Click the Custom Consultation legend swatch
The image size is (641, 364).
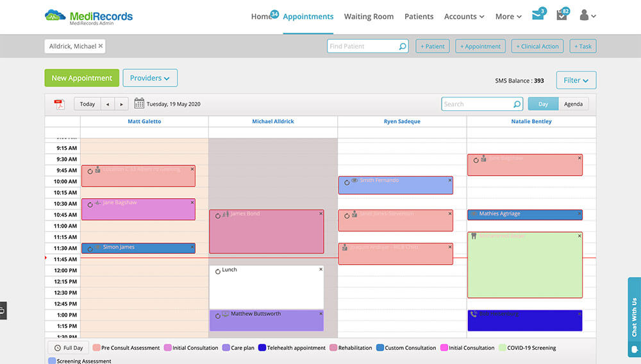(379, 348)
